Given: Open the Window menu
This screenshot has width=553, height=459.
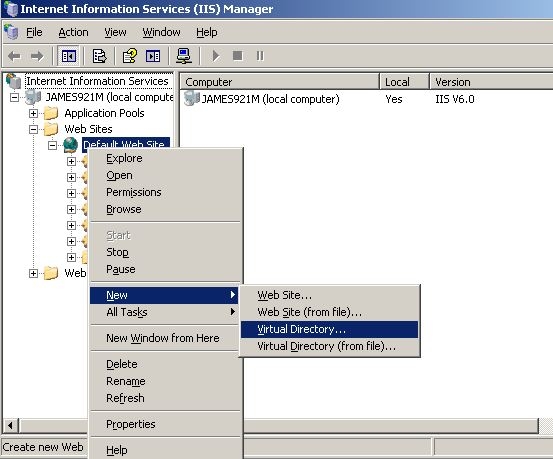Looking at the screenshot, I should 161,32.
